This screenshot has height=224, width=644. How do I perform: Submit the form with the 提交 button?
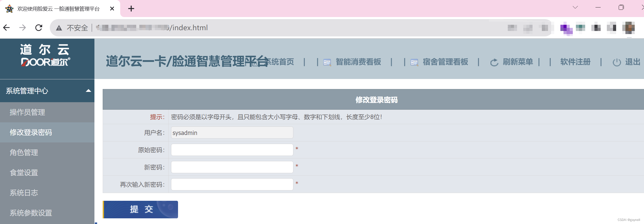click(x=140, y=210)
